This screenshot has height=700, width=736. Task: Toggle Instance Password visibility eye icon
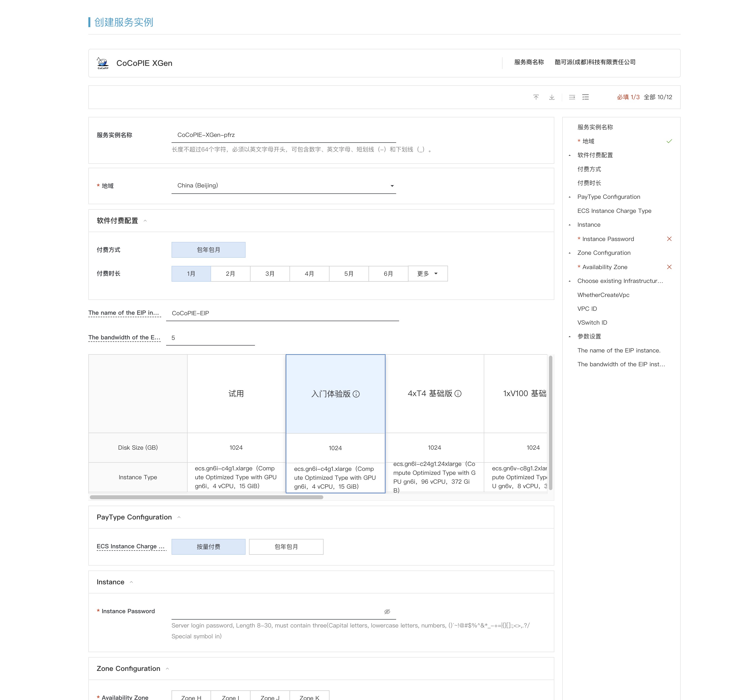pyautogui.click(x=387, y=611)
